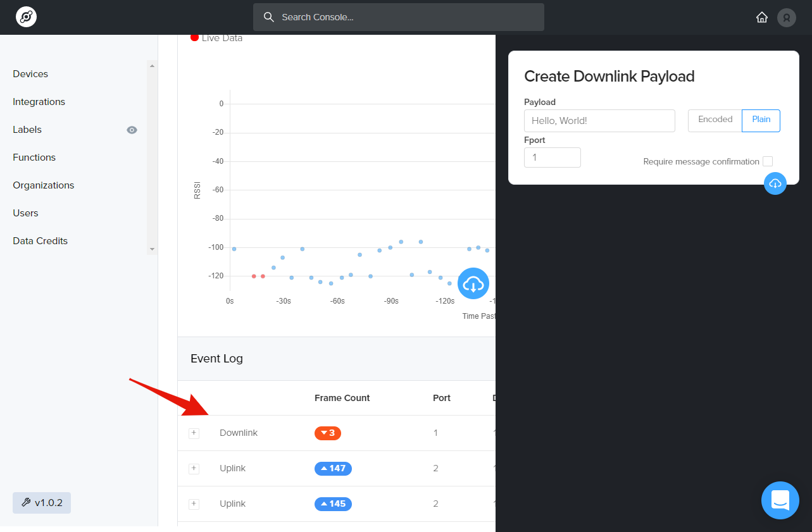Click the wrench version v1.0.2 badge
Screen dimensions: 812x532
click(42, 503)
